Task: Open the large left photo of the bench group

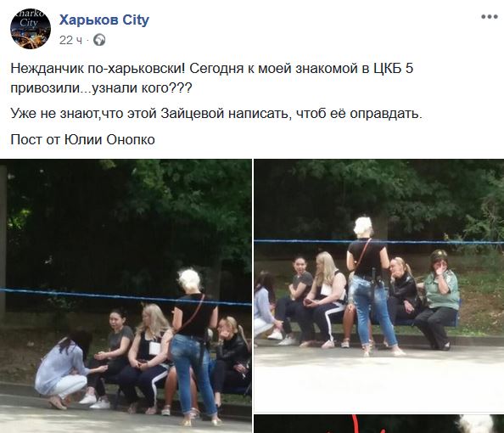Action: [126, 296]
